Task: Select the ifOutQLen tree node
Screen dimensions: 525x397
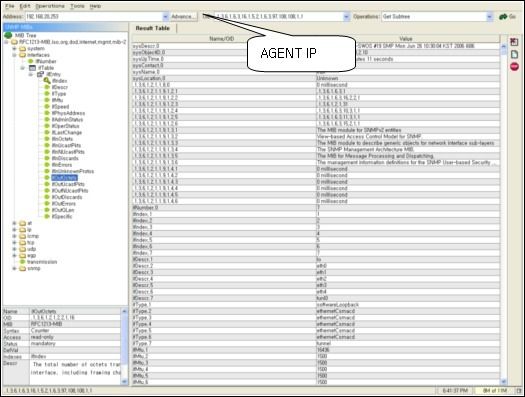Action: [x=63, y=210]
